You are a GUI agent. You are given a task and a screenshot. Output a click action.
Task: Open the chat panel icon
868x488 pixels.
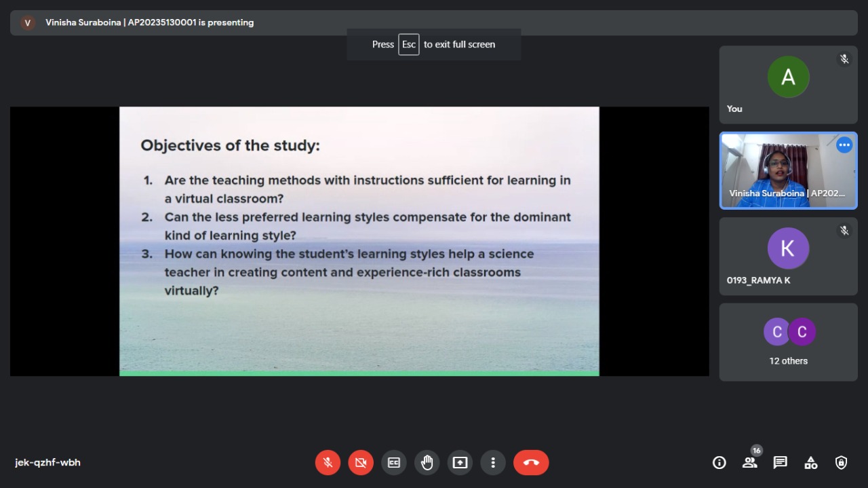781,463
